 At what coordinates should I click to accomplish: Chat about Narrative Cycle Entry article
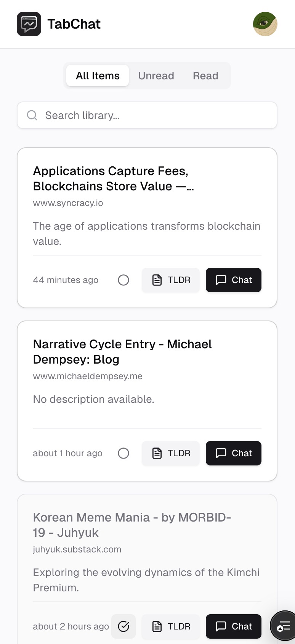point(233,453)
